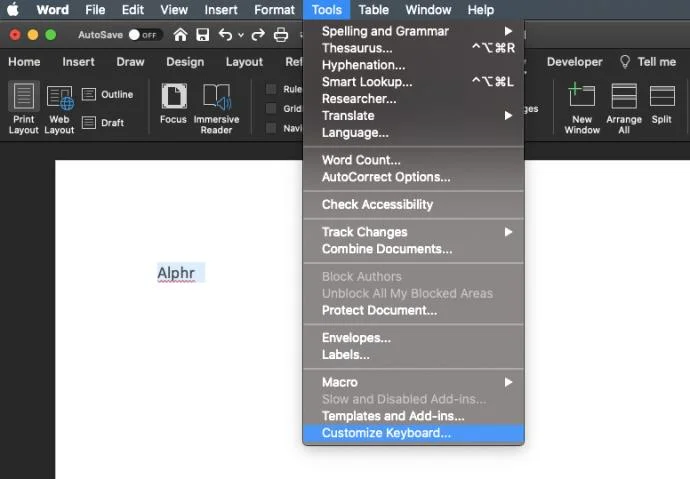Open the Apple menu
The height and width of the screenshot is (479, 690).
13,9
